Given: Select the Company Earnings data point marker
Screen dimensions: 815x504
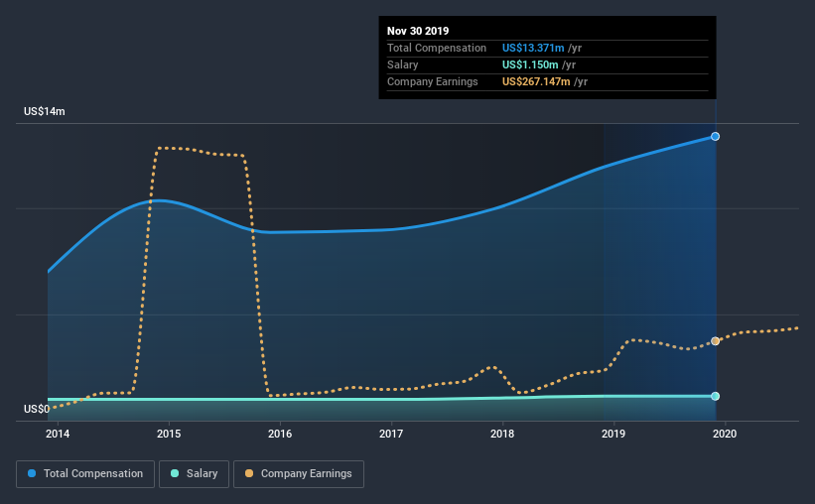Looking at the screenshot, I should (x=715, y=341).
